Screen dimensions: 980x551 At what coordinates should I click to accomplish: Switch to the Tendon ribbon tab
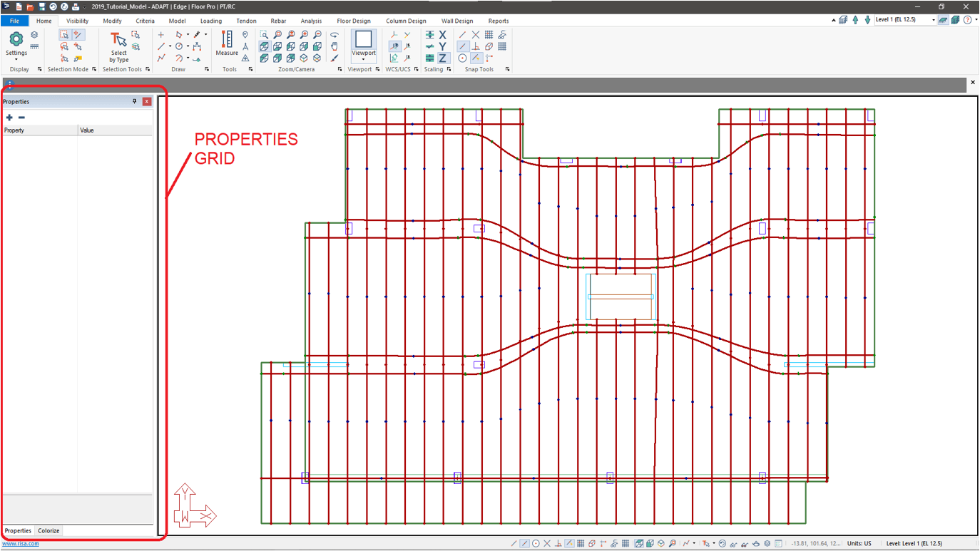point(246,21)
